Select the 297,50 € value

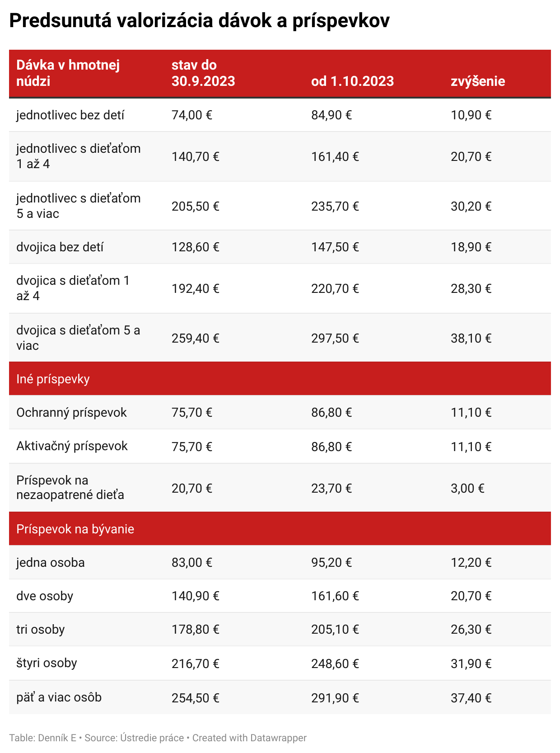335,339
